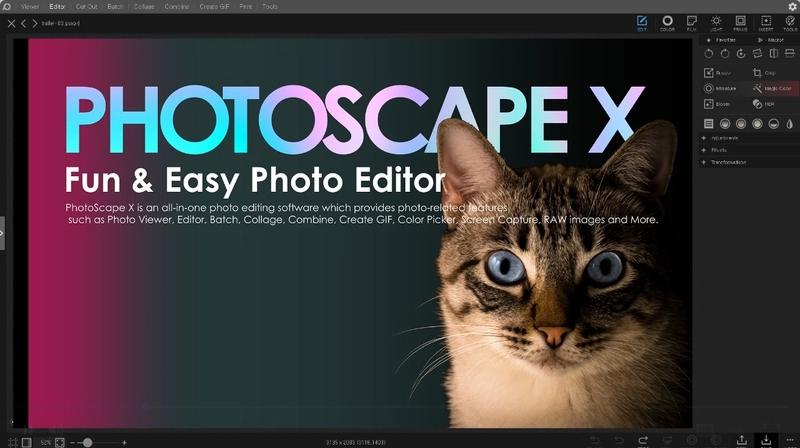Open the more options ellipsis
Viewport: 800px width, 448px height.
790,440
